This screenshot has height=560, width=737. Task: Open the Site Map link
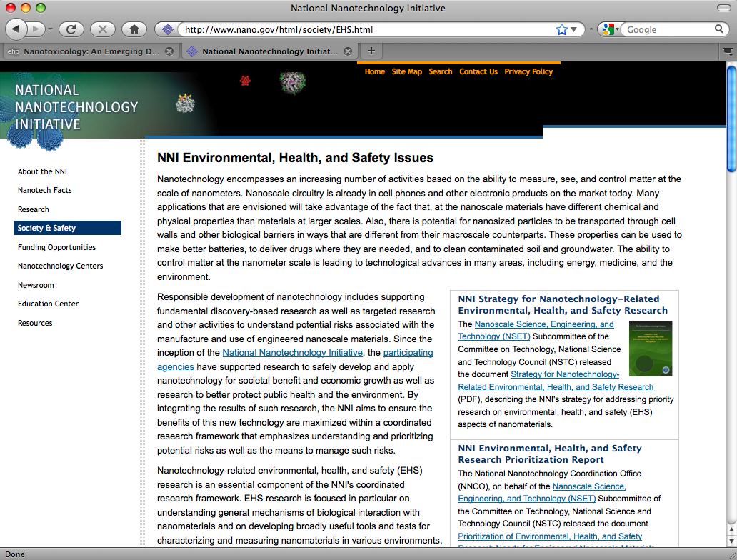pyautogui.click(x=406, y=71)
